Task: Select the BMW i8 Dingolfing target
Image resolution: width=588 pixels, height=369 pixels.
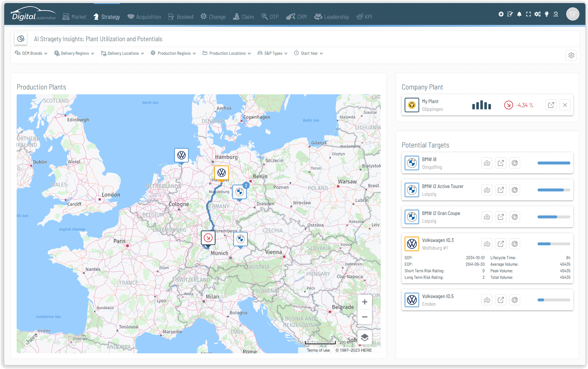Action: 487,163
